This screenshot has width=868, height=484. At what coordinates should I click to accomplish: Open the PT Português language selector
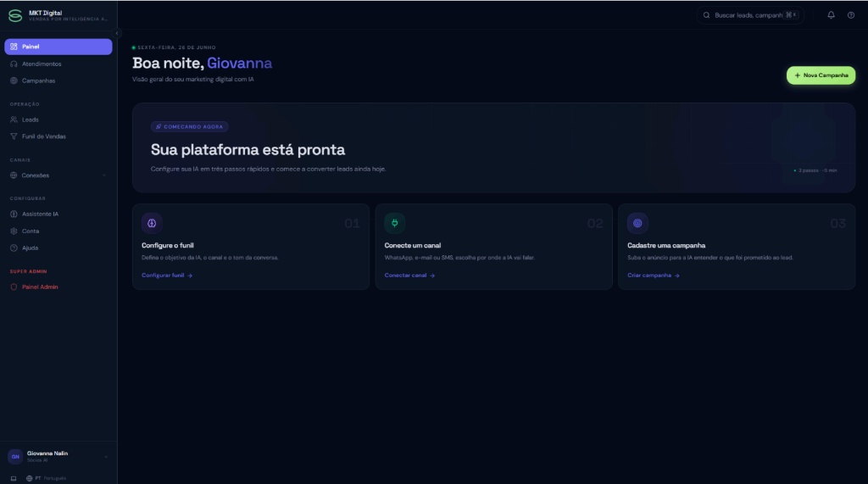pos(47,478)
